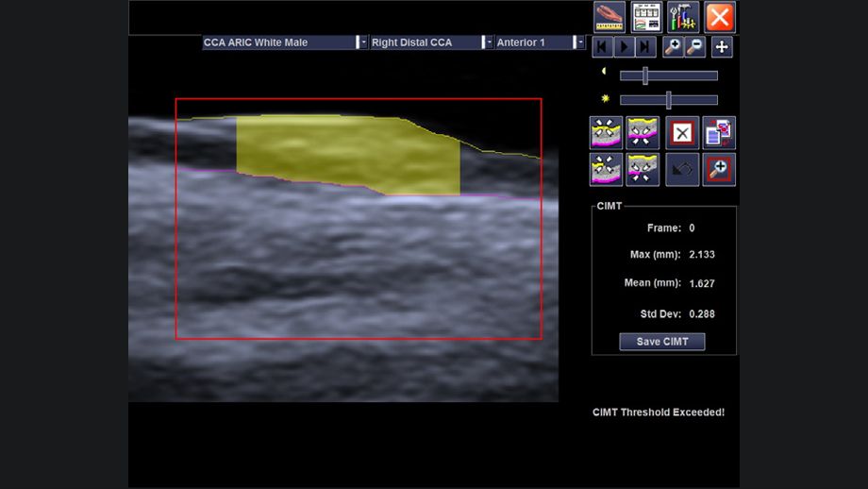Zoom out with the magnifier minus icon
Image resolution: width=868 pixels, height=489 pixels.
pyautogui.click(x=694, y=47)
